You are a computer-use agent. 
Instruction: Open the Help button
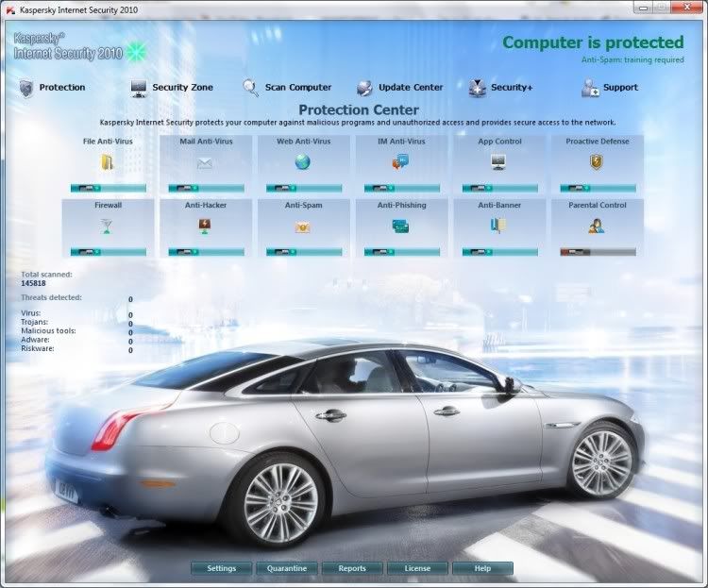click(482, 568)
